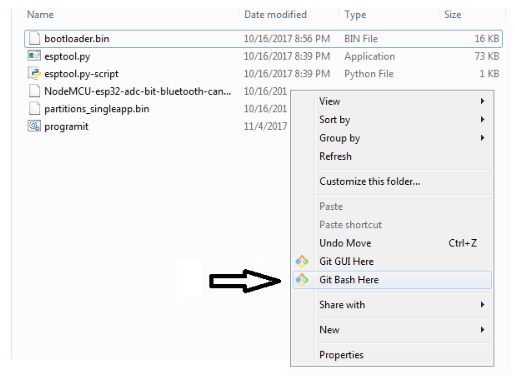Image resolution: width=515 pixels, height=377 pixels.
Task: Click the date of esptool.py
Action: click(287, 56)
